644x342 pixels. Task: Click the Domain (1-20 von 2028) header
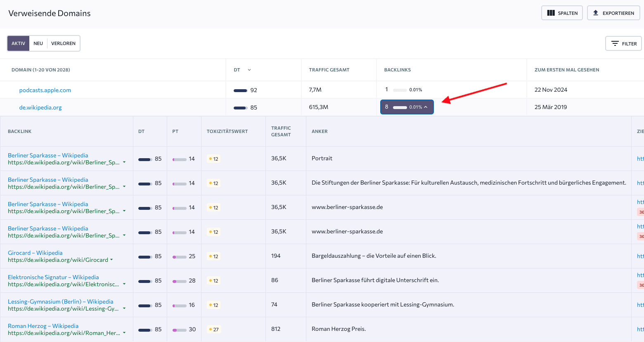pos(41,70)
